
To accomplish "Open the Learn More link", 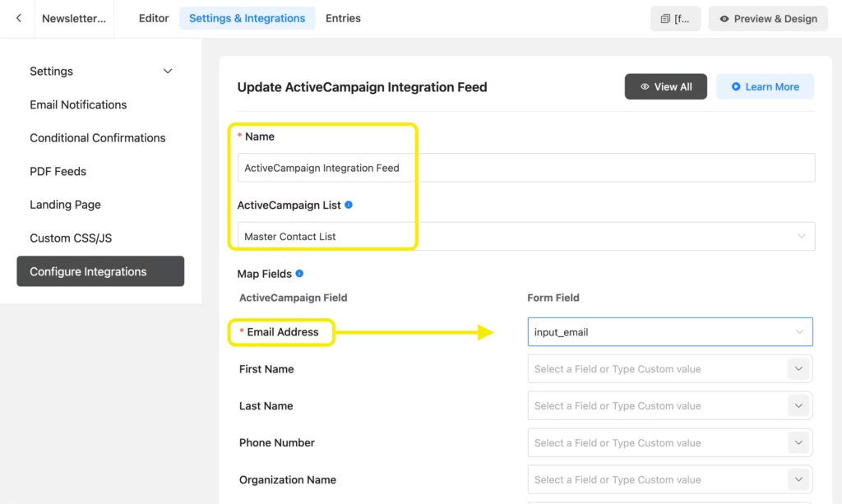I will click(765, 86).
